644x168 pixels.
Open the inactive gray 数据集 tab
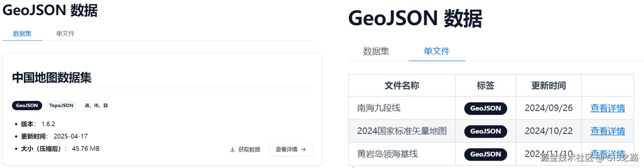[376, 51]
